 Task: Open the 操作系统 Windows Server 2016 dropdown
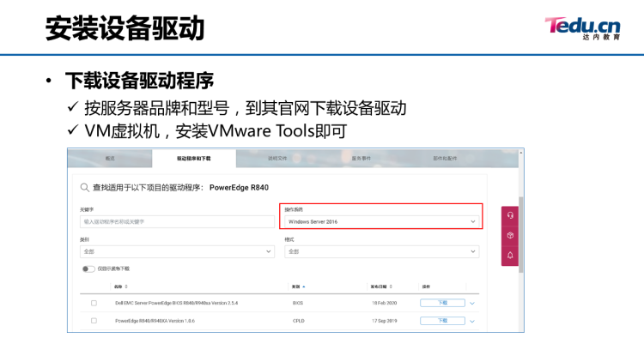coord(381,221)
